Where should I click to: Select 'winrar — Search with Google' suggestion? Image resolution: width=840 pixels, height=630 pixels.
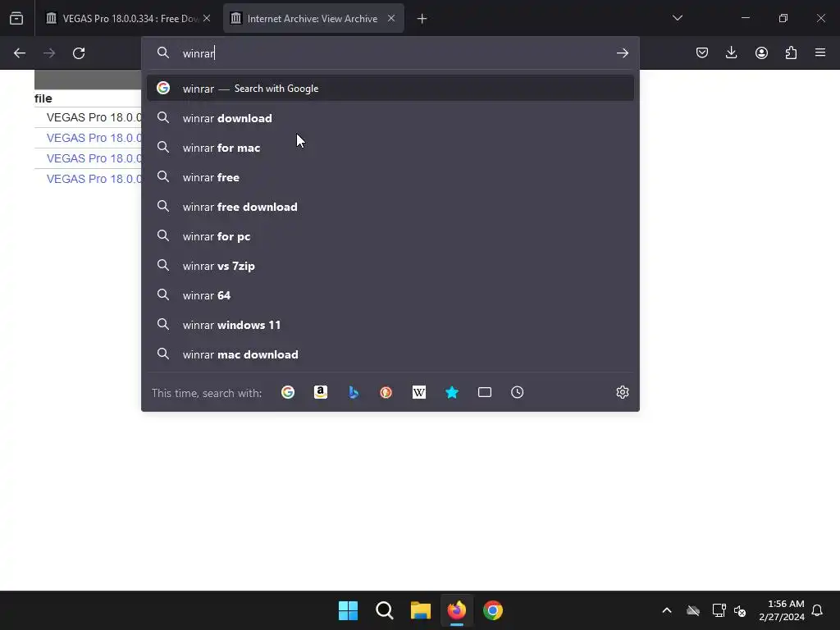click(x=390, y=89)
